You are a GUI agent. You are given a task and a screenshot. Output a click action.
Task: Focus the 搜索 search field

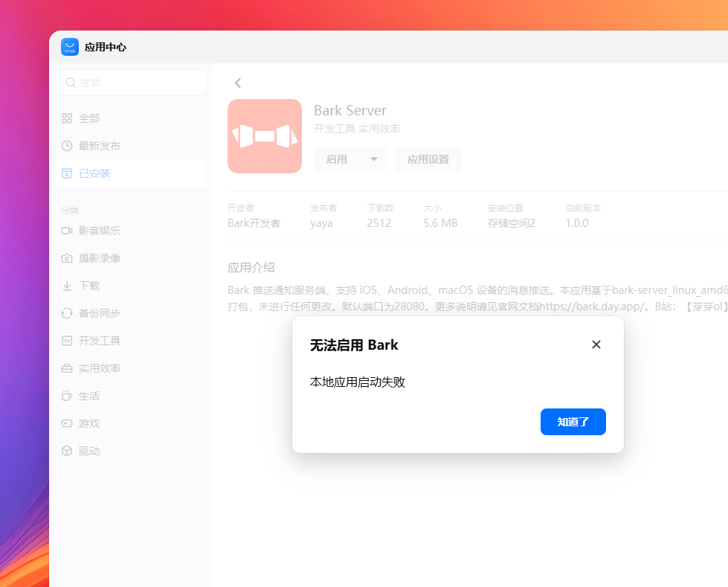click(130, 83)
